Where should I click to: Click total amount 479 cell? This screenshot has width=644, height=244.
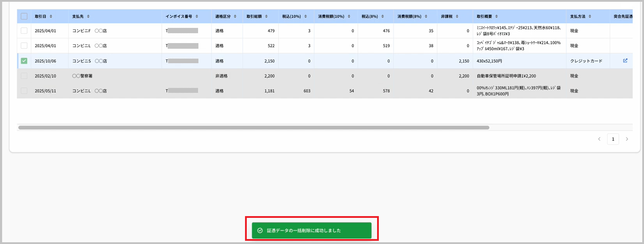coord(271,31)
